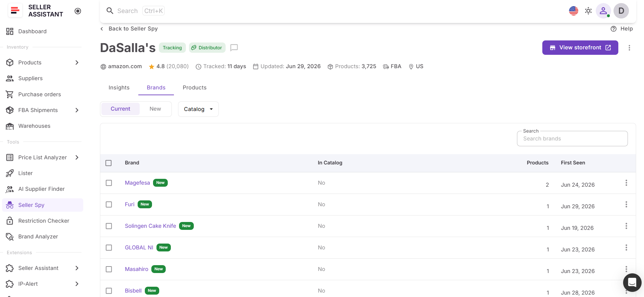Expand Seller Assistant extension chevron

[77, 268]
